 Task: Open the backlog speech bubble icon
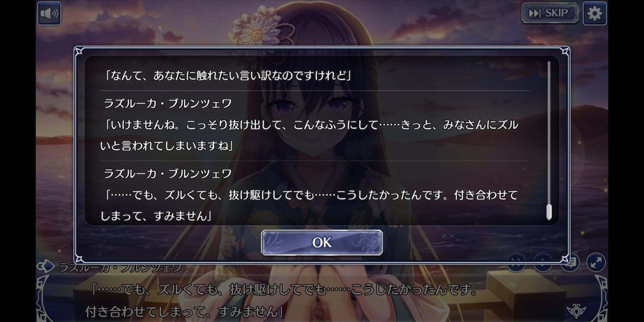570,262
